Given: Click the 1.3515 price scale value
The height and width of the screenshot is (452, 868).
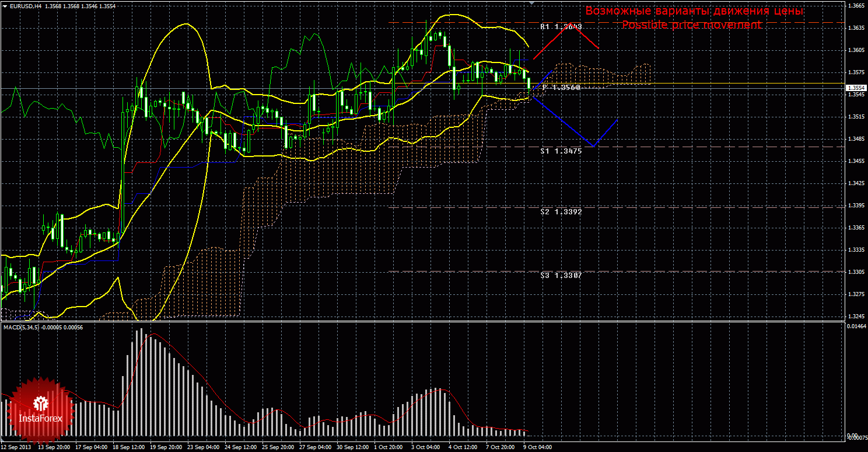Looking at the screenshot, I should [x=855, y=117].
